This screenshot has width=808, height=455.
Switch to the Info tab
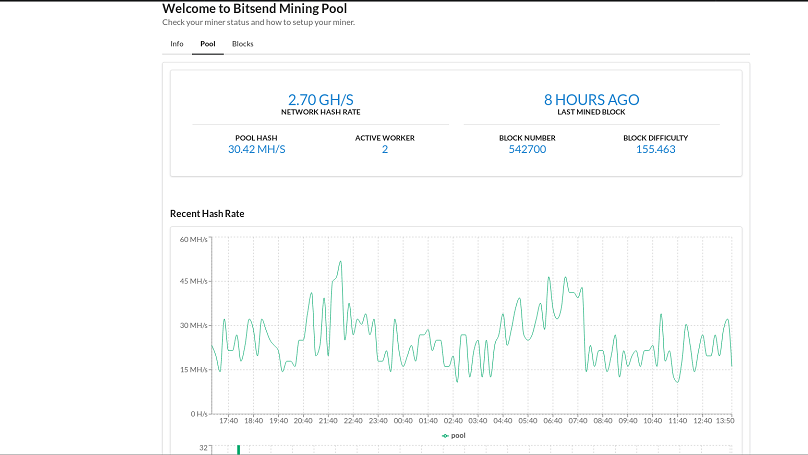(177, 44)
